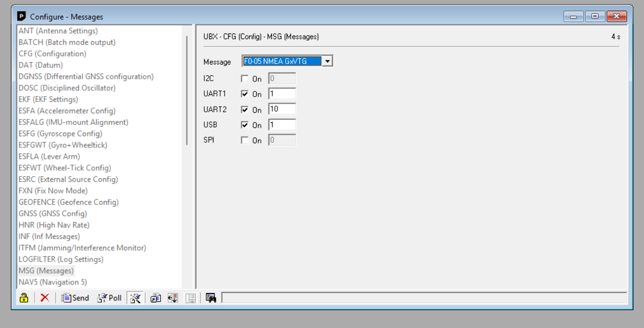Toggle the autopoll wand icon
Viewport: 644px width, 328px height.
135,298
